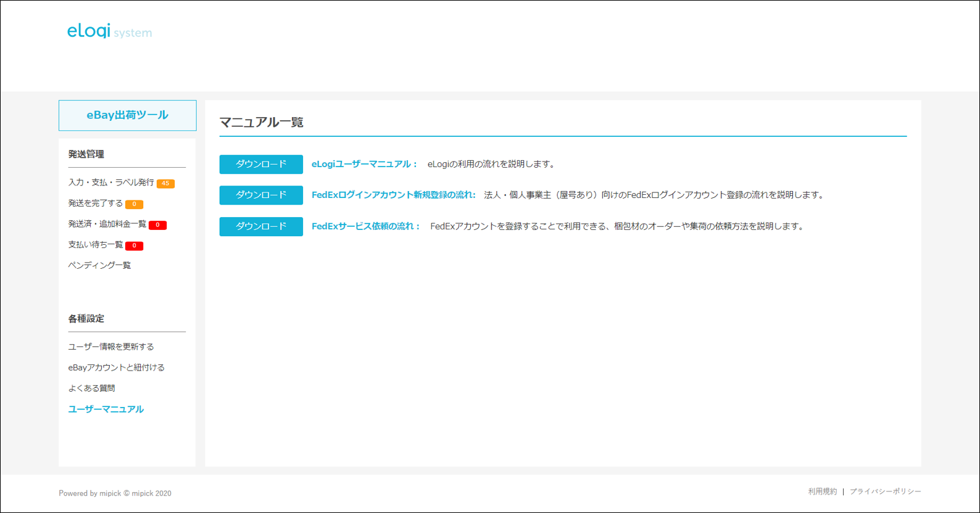This screenshot has height=513, width=980.
Task: Go to 発送を完了する
Action: (x=96, y=203)
